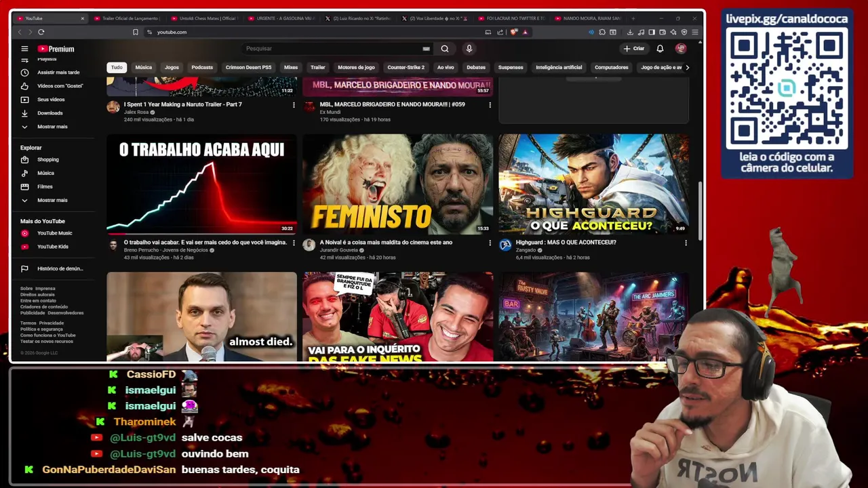
Task: Toggle the browser sidebar panel icon
Action: coord(652,32)
